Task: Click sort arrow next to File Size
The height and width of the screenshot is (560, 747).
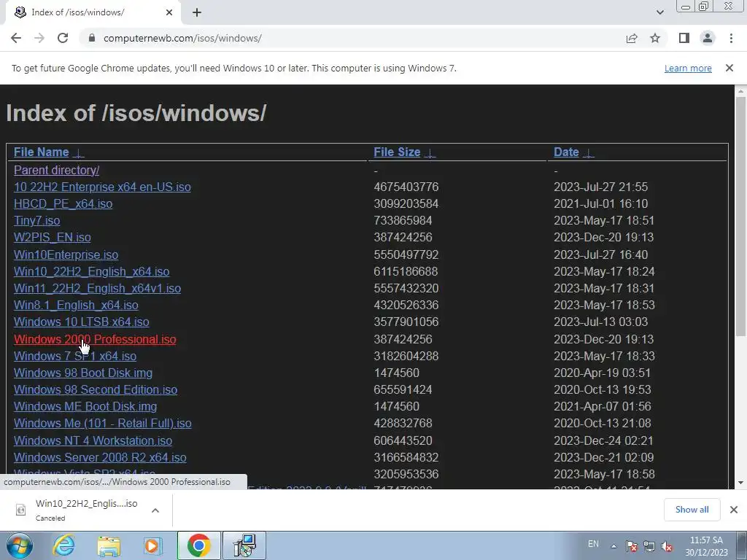Action: (430, 153)
